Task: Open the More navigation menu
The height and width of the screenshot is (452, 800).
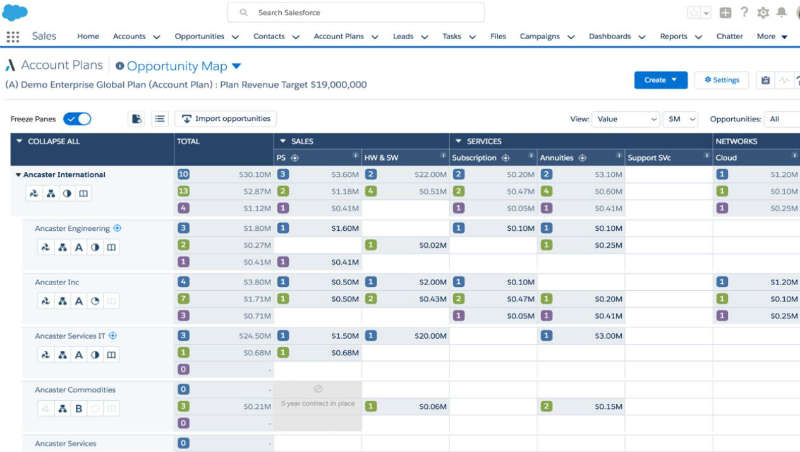Action: (772, 36)
